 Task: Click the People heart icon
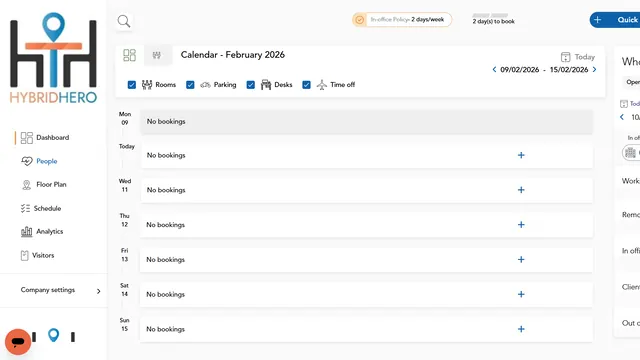[x=27, y=161]
